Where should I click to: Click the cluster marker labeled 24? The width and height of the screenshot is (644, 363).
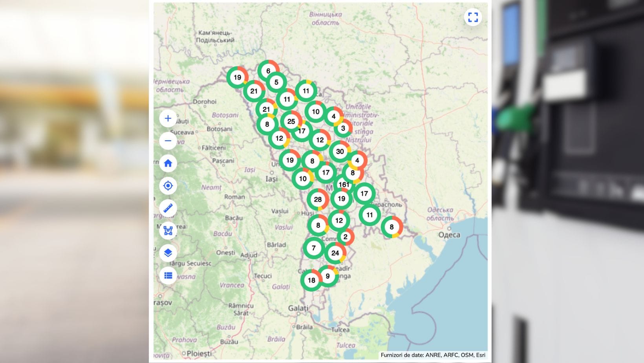click(335, 253)
